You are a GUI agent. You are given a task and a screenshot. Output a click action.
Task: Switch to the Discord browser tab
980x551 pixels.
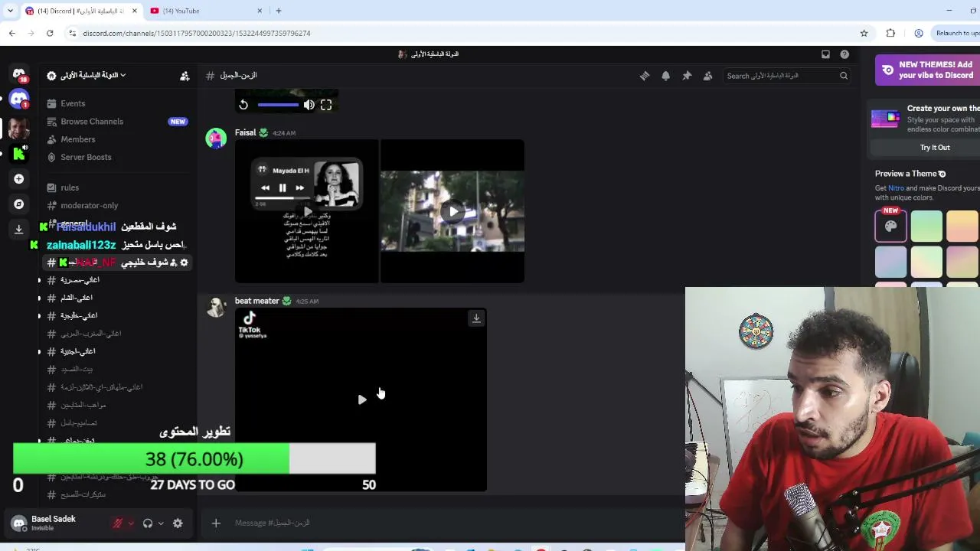(80, 11)
